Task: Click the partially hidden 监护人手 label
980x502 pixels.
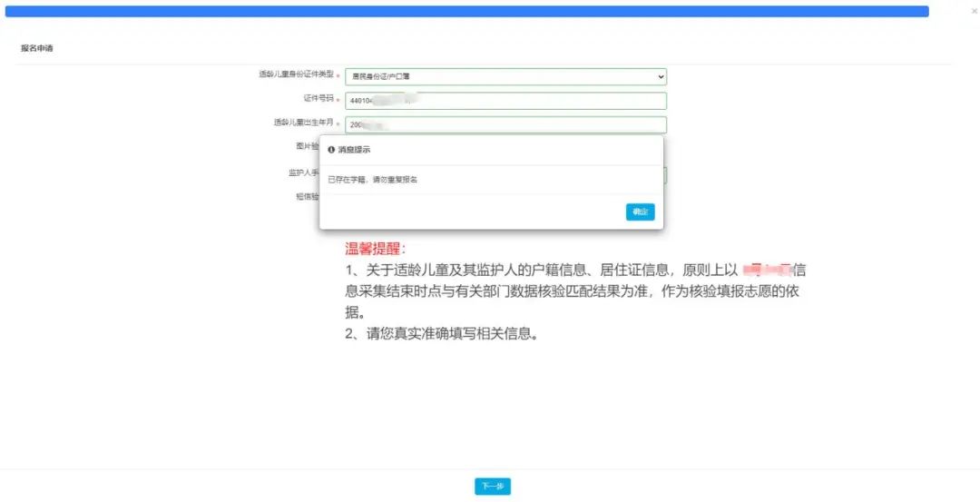Action: (303, 172)
